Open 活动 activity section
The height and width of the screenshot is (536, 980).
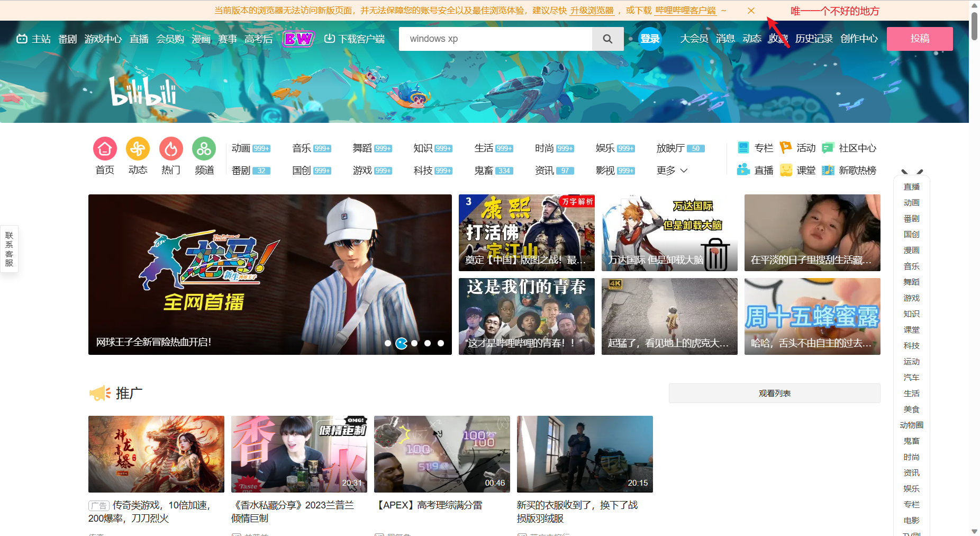pos(798,148)
